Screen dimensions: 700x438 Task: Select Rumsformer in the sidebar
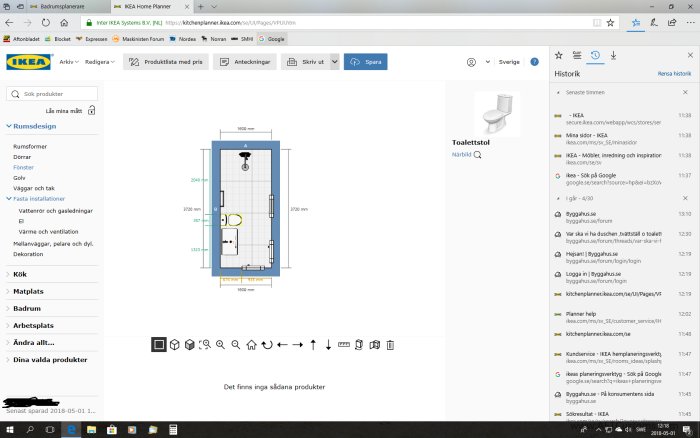30,146
